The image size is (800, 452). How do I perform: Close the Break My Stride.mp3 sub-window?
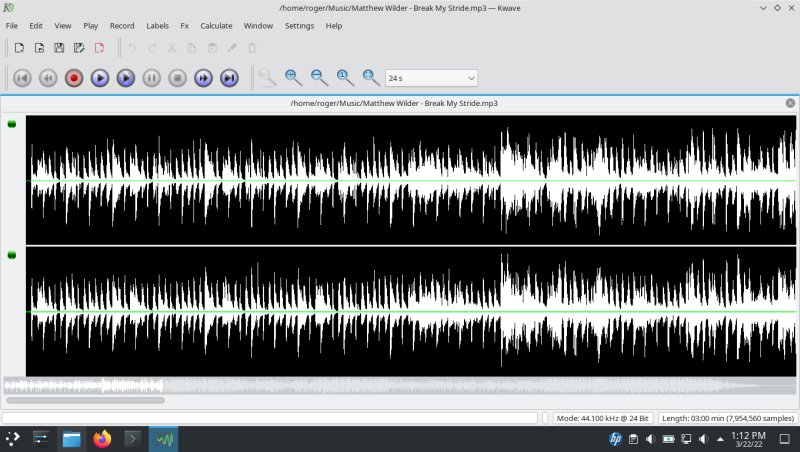click(x=790, y=103)
